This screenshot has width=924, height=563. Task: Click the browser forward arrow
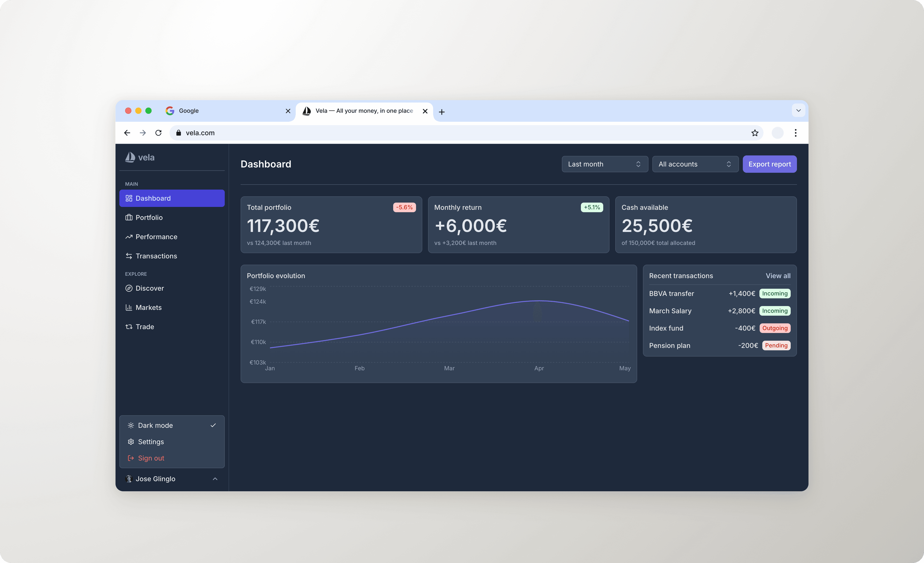pos(143,133)
